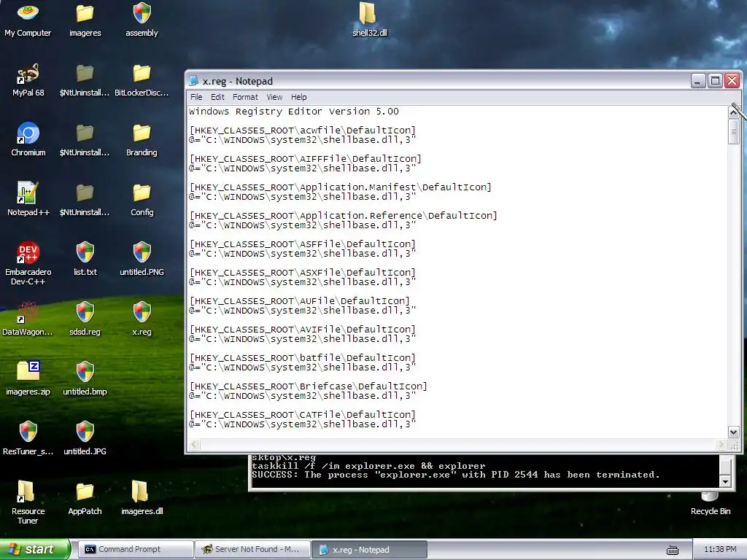This screenshot has width=747, height=560.
Task: Click the on-screen keyboard tray icon
Action: [x=672, y=551]
